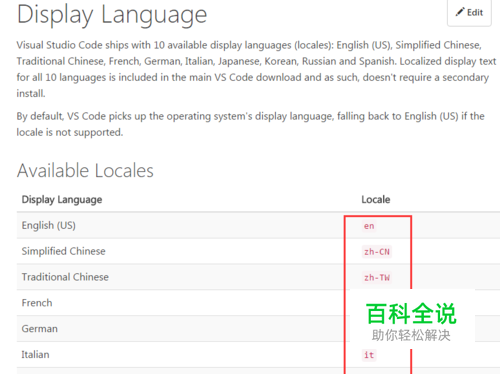Click paragraph starting 'Visual Studio Code ships'
This screenshot has width=500, height=374.
click(x=256, y=69)
